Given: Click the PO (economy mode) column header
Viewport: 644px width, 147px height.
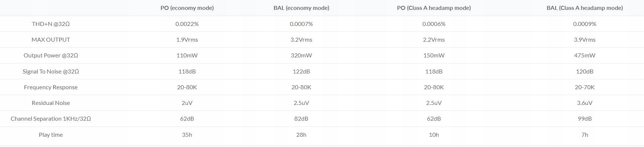Looking at the screenshot, I should tap(187, 8).
